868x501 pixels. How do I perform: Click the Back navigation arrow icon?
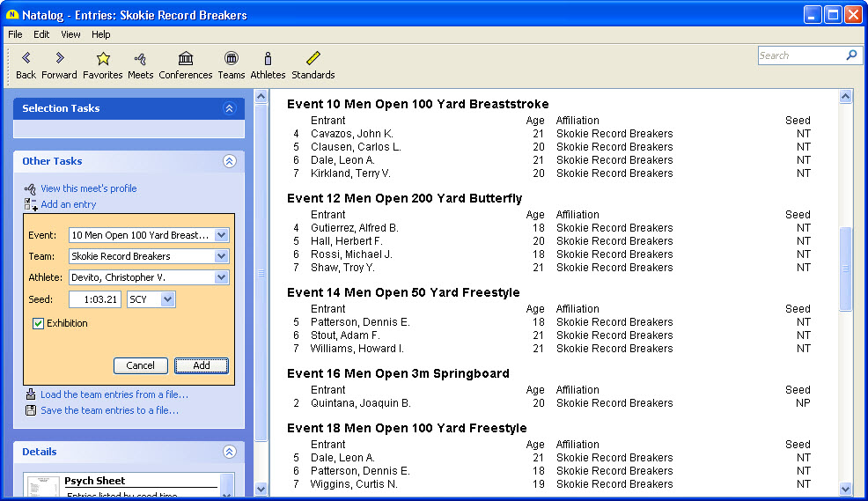tap(26, 59)
